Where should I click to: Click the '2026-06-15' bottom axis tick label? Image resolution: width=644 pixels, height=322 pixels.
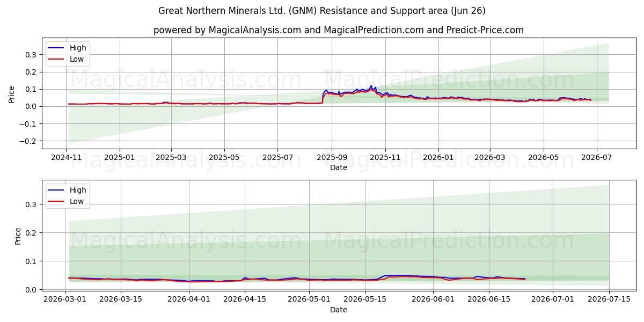488,300
